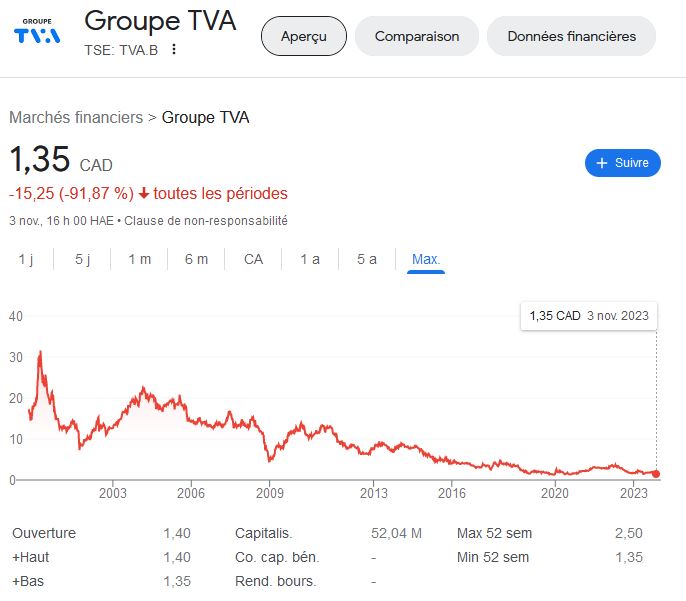Choose the 5 j time range
The height and width of the screenshot is (601, 686).
83,259
